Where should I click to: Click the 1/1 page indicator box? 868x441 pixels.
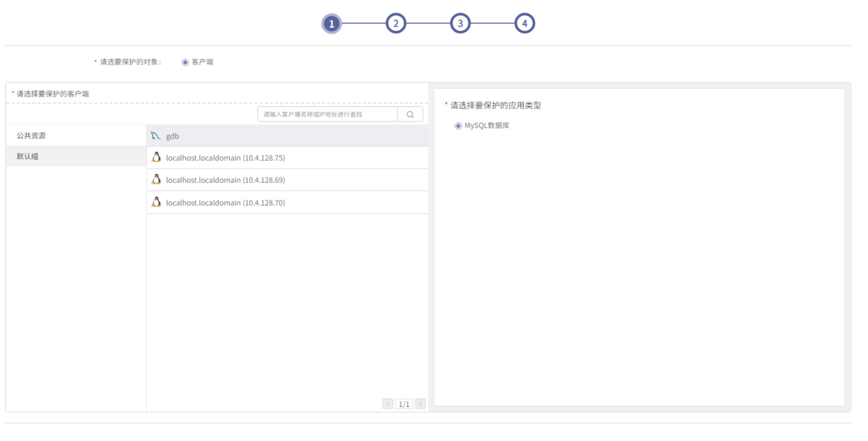pyautogui.click(x=404, y=404)
